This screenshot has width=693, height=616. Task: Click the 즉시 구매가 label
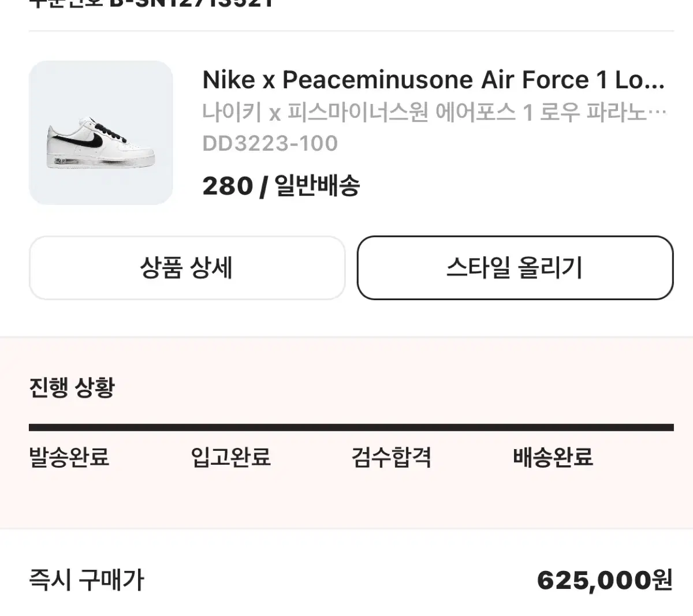click(86, 580)
